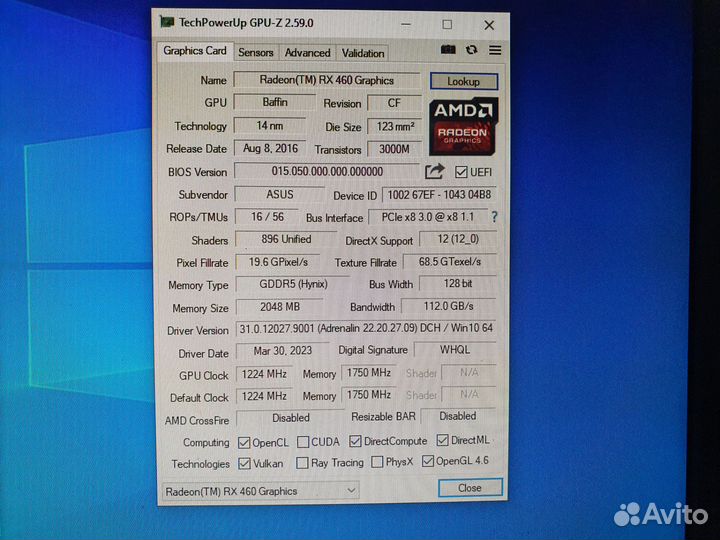Click the Shaders value '896 Unified'
The image size is (720, 540).
tap(286, 239)
